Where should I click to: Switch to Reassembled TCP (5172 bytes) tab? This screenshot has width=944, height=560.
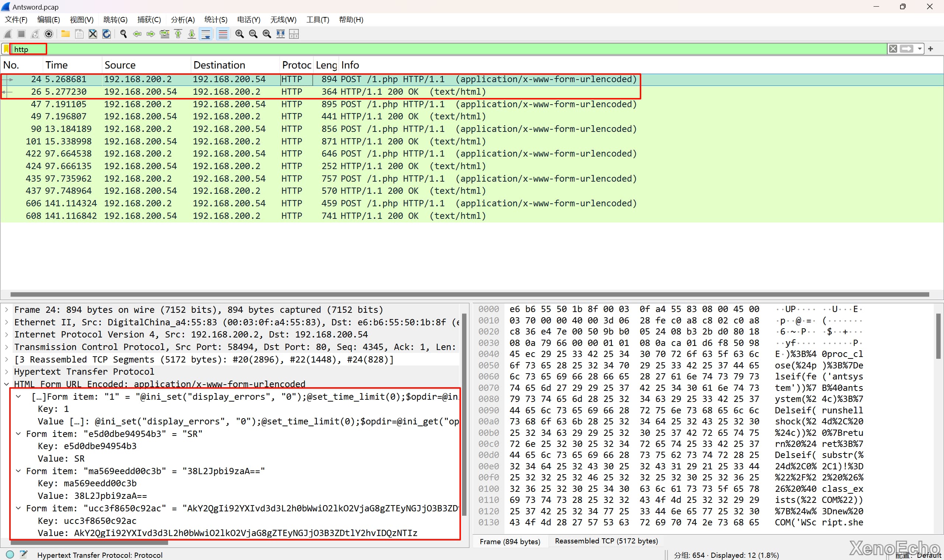click(606, 541)
